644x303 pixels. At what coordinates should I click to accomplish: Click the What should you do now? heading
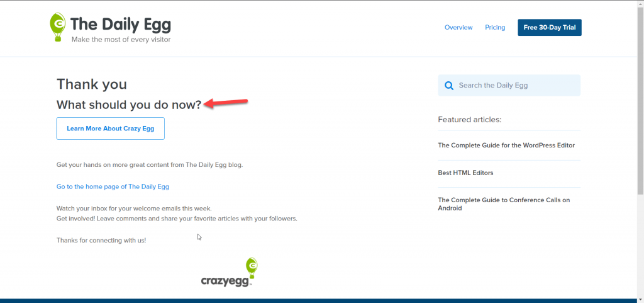[x=129, y=105]
